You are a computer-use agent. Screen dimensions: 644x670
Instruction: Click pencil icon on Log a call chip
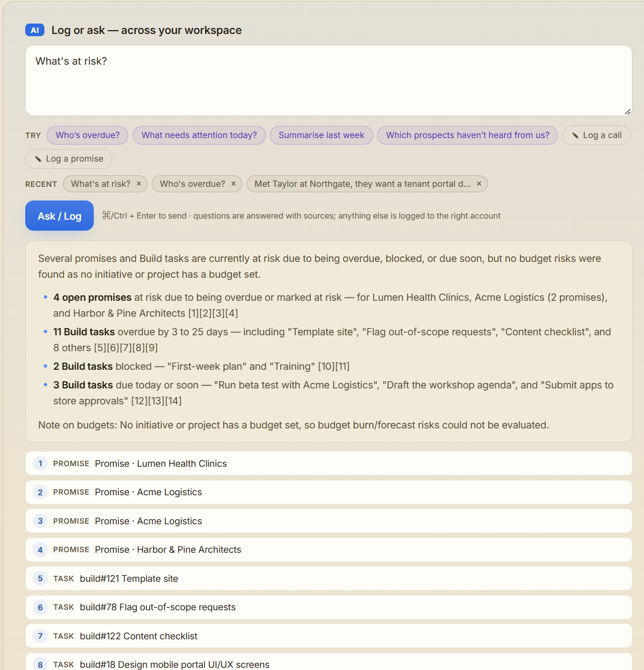pos(575,135)
